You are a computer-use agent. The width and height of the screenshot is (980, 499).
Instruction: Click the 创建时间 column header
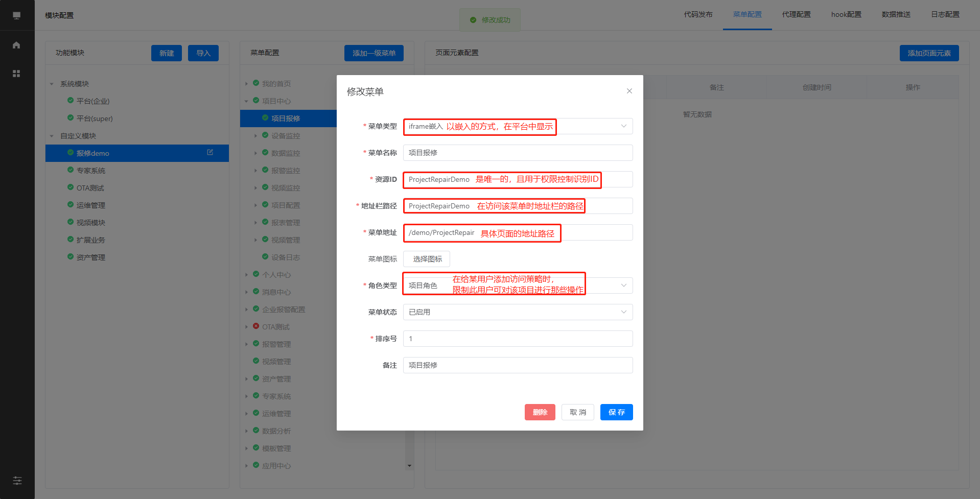point(816,87)
